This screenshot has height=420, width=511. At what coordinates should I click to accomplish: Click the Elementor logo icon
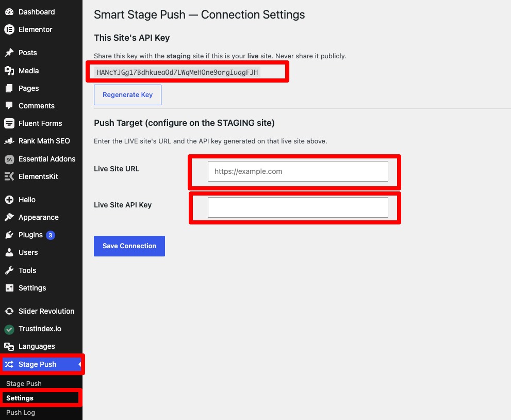[x=9, y=29]
